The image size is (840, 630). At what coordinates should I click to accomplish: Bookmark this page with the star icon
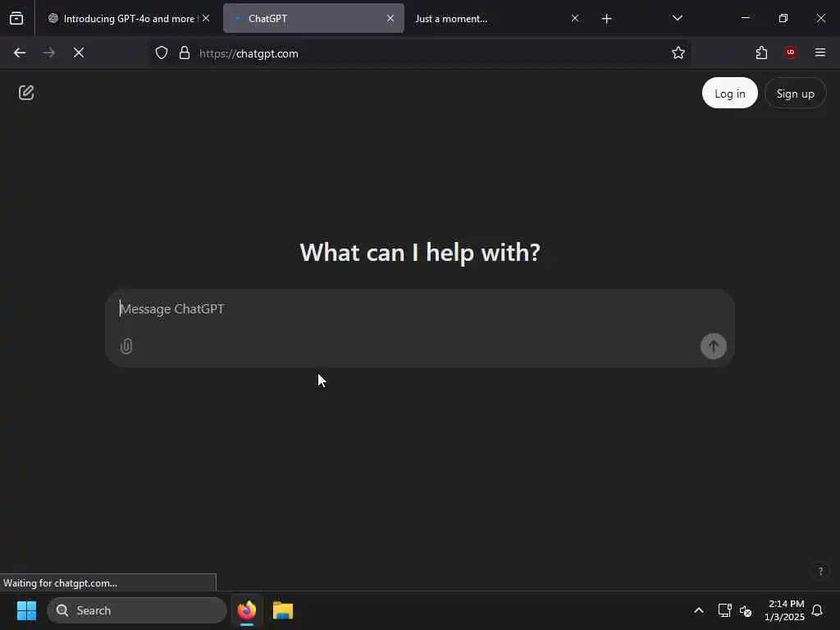[x=678, y=52]
